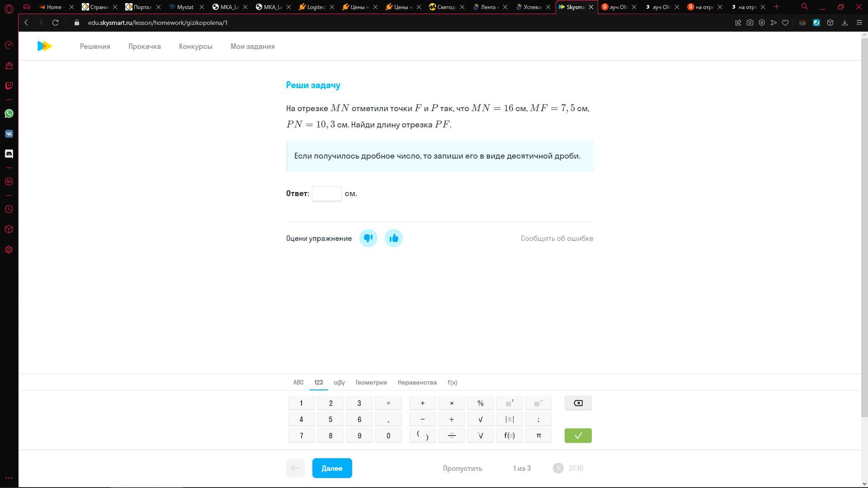Insert the square root symbol
Viewport: 868px width, 488px height.
click(480, 419)
